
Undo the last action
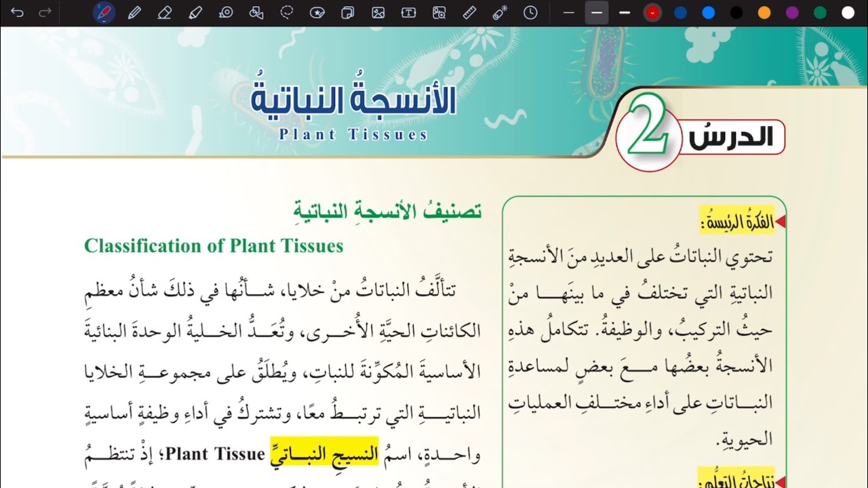tap(17, 12)
